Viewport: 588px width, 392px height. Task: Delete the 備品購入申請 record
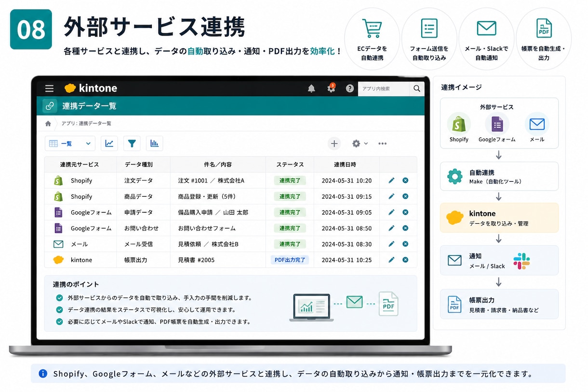(x=405, y=212)
